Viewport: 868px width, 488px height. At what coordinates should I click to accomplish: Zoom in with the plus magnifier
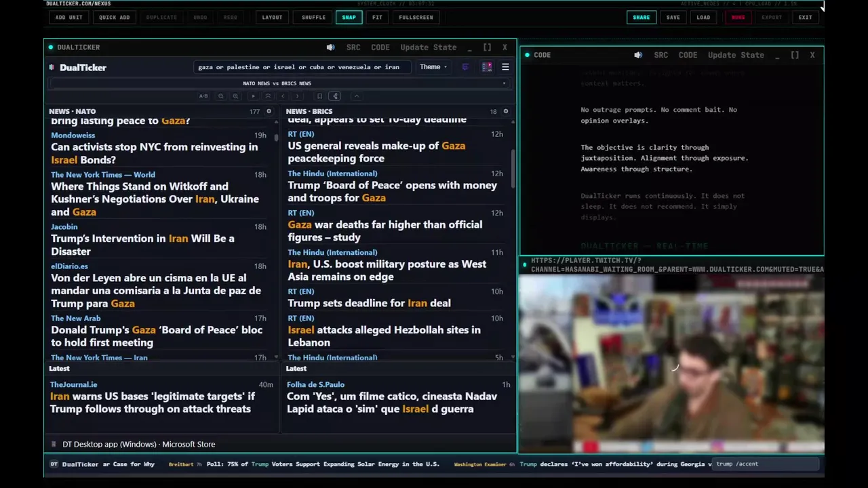click(235, 96)
